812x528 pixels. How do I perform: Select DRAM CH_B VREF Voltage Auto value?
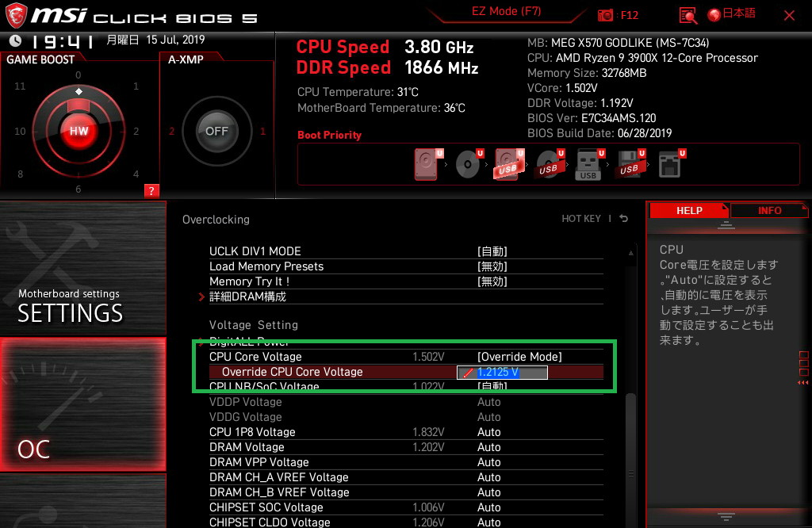(488, 492)
